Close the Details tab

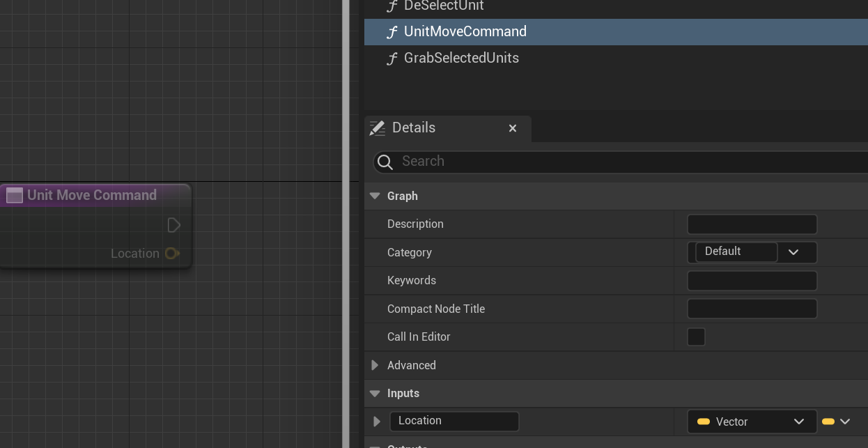[513, 128]
